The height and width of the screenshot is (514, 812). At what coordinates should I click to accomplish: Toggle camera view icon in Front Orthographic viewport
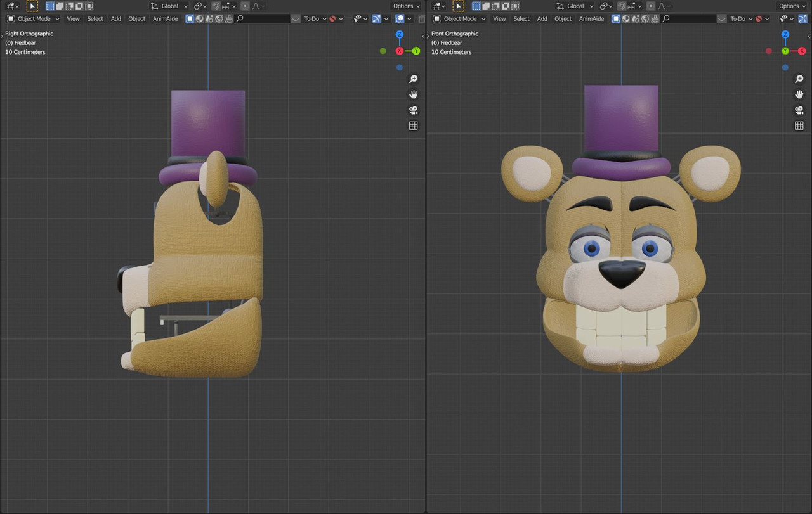coord(799,110)
